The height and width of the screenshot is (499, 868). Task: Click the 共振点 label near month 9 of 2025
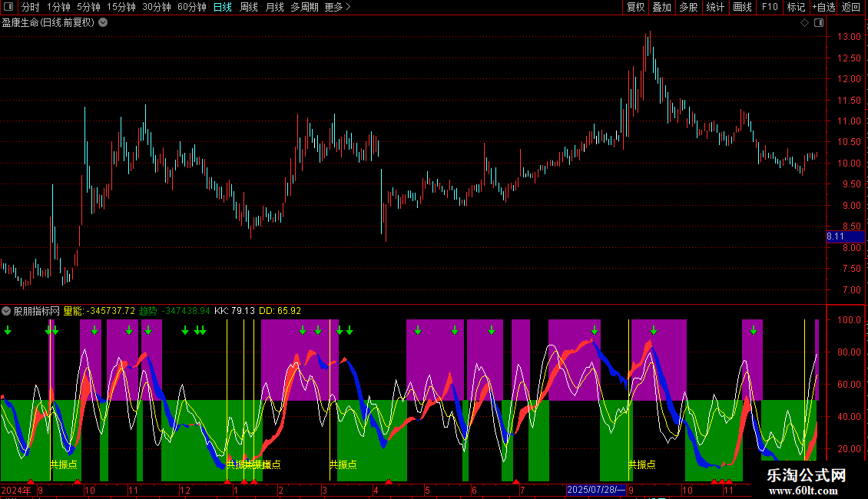642,464
